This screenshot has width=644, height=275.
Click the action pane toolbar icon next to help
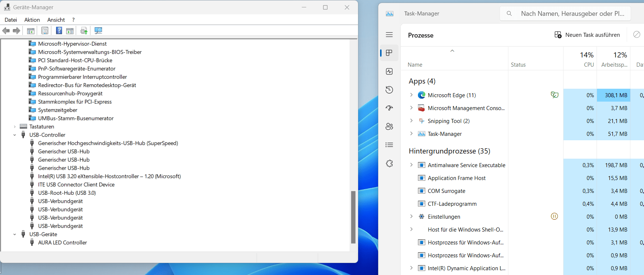click(x=70, y=31)
